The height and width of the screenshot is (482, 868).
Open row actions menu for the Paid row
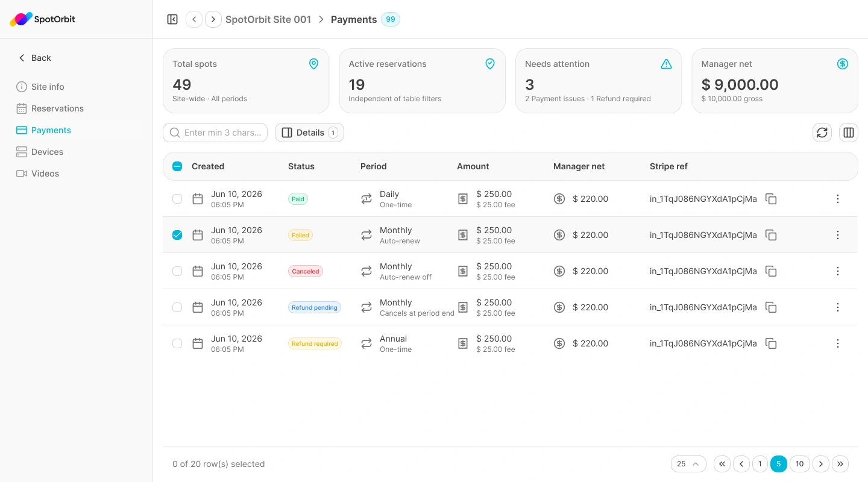tap(838, 199)
